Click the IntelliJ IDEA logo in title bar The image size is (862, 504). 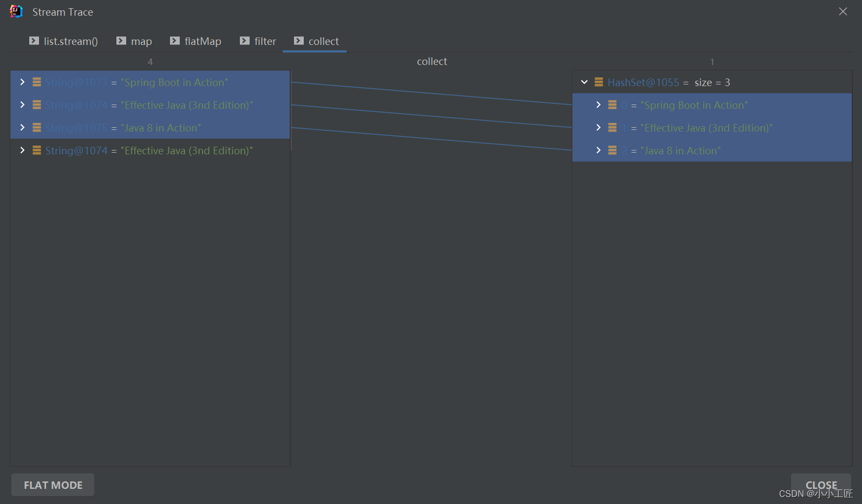point(16,11)
